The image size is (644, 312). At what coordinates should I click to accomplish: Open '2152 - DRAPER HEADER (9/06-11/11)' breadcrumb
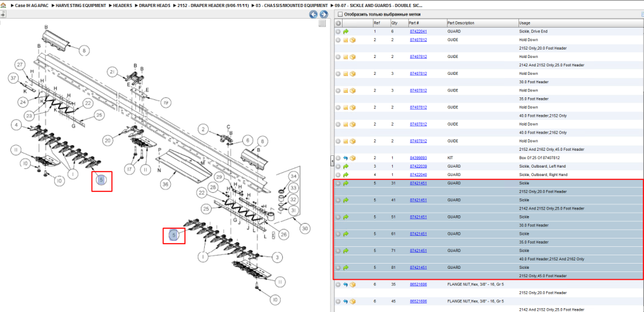[x=213, y=6]
